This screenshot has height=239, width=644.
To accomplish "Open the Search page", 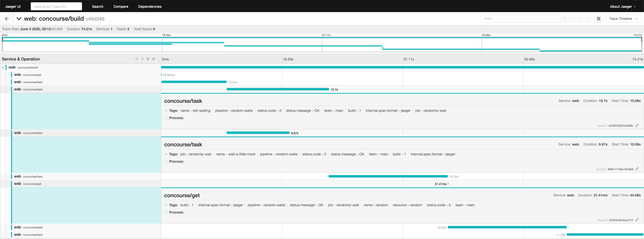I will [x=98, y=7].
